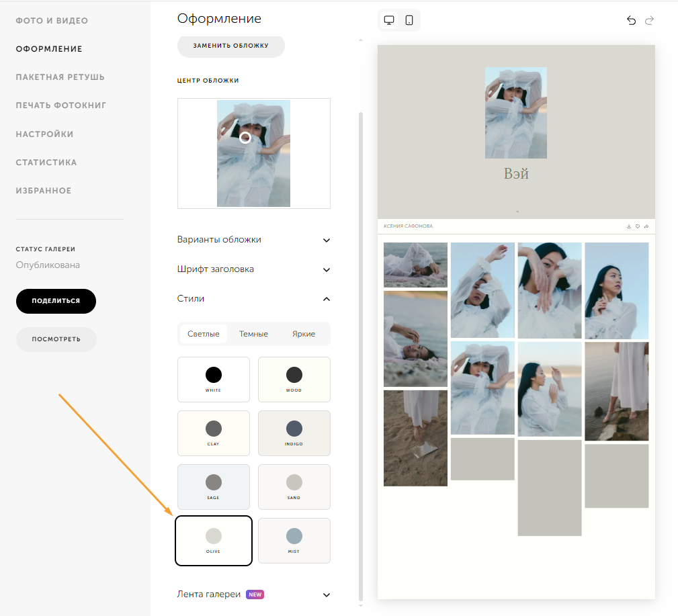Image resolution: width=678 pixels, height=616 pixels.
Task: Expand the Шрифт заголовка section
Action: coord(254,269)
